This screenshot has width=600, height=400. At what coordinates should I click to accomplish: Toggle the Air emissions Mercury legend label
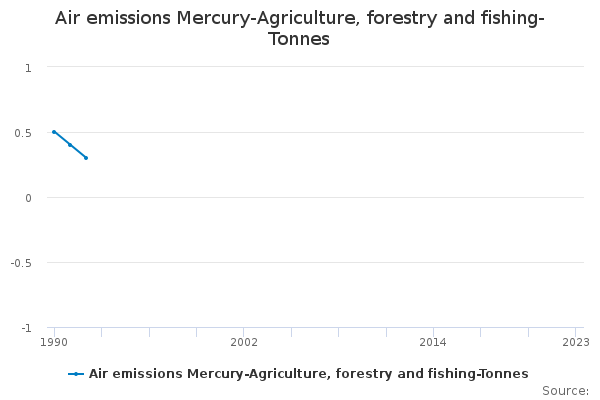click(x=308, y=374)
